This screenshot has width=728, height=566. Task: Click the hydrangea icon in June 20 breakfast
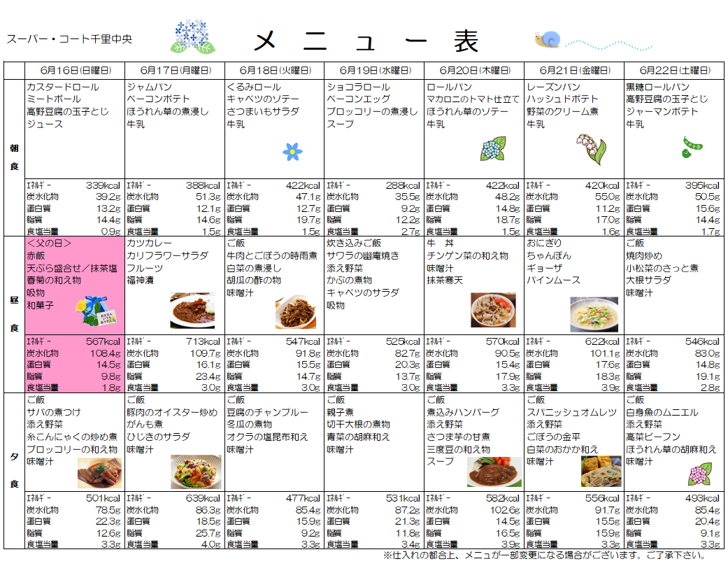[x=493, y=148]
